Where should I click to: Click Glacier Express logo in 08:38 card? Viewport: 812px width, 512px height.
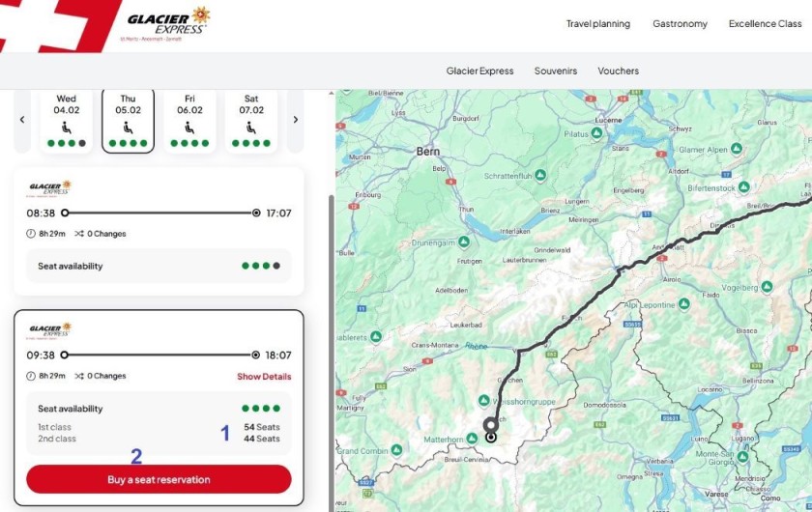coord(49,188)
